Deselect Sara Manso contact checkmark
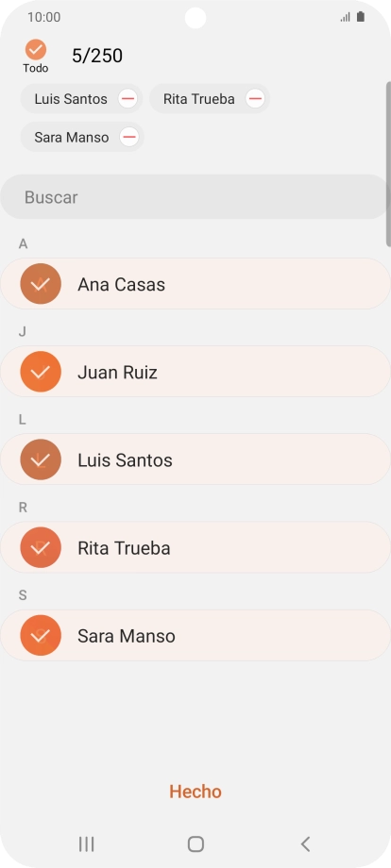Screen dimensions: 391x868 [x=41, y=636]
